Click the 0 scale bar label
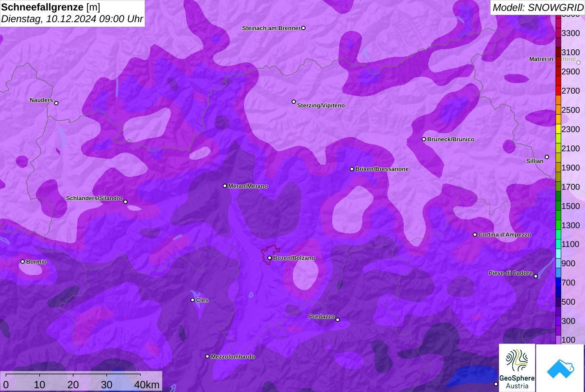Screen dimensions: 585x392 pyautogui.click(x=6, y=385)
